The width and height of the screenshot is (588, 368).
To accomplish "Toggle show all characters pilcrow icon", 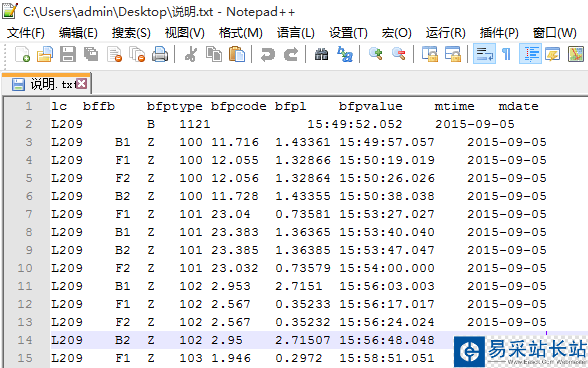I will pyautogui.click(x=507, y=54).
